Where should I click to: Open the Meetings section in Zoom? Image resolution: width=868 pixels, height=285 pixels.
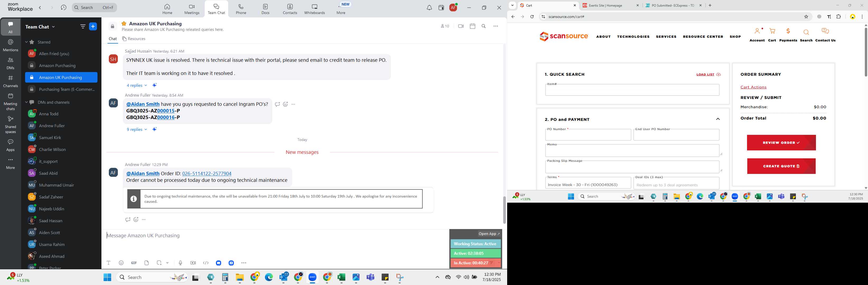[x=192, y=9]
